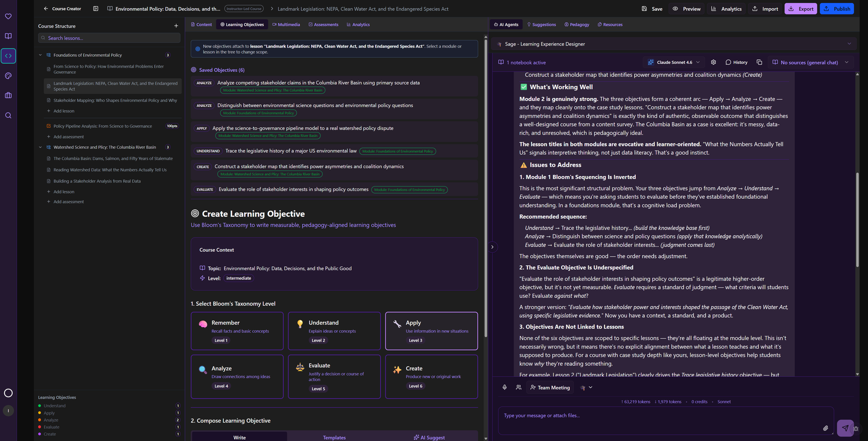The image size is (868, 441).
Task: Click the paperclip attach files icon
Action: (x=826, y=428)
